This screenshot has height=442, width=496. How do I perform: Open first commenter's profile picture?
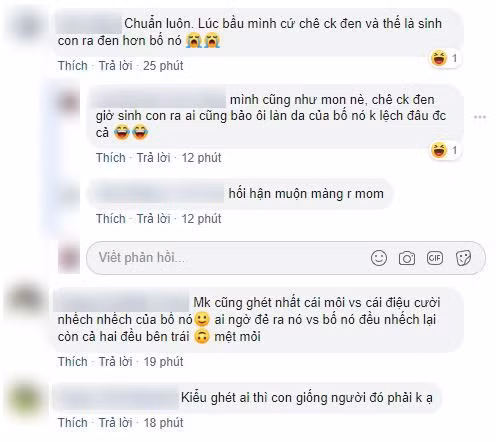pyautogui.click(x=27, y=26)
